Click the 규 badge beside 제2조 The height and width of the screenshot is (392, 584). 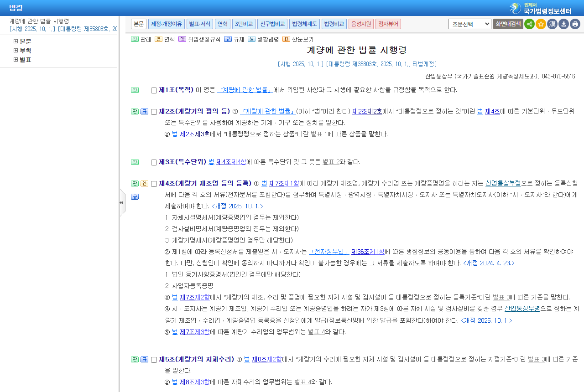click(x=144, y=111)
